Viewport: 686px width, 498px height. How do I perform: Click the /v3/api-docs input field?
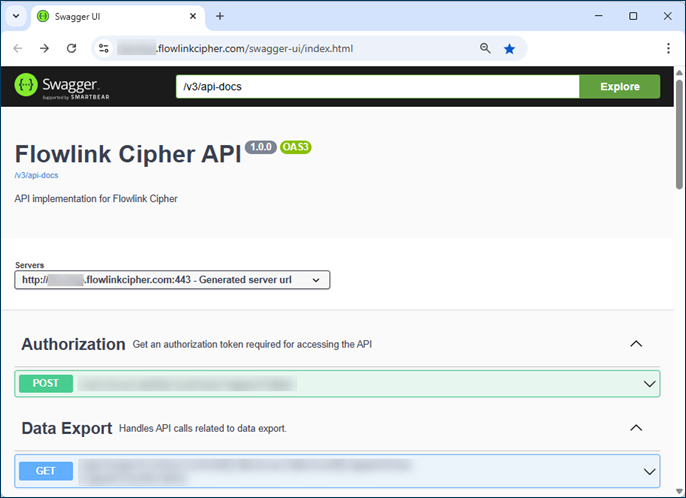pyautogui.click(x=377, y=87)
